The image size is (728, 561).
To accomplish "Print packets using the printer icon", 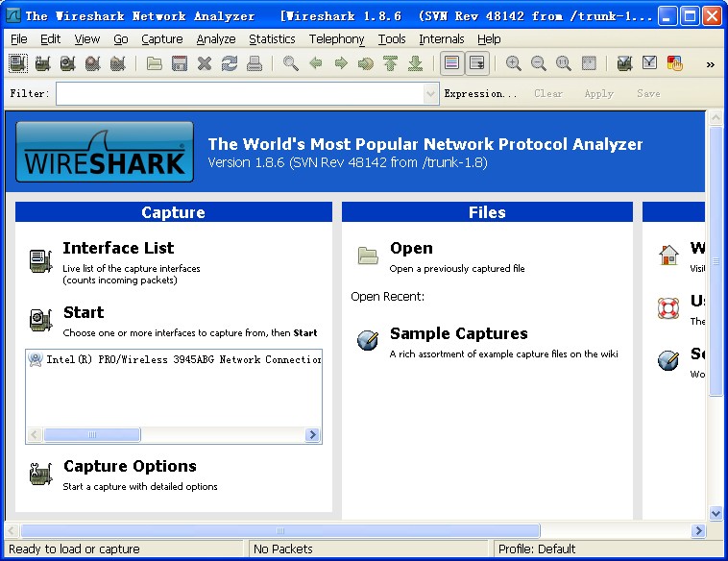I will pyautogui.click(x=254, y=62).
